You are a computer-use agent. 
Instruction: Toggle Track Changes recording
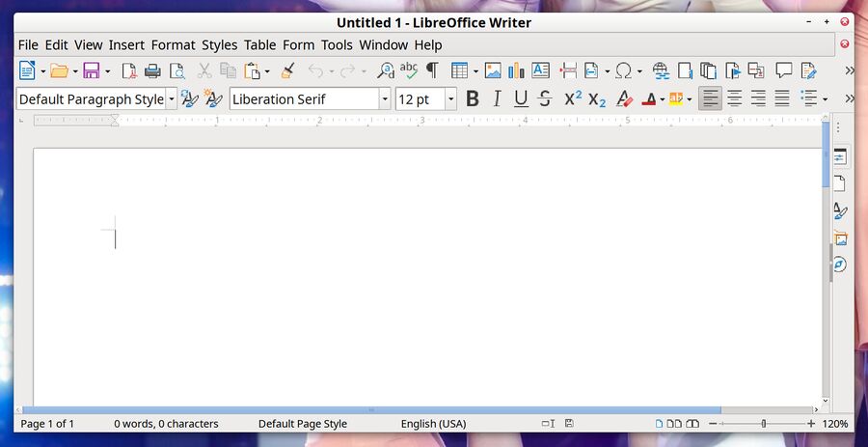pyautogui.click(x=808, y=70)
